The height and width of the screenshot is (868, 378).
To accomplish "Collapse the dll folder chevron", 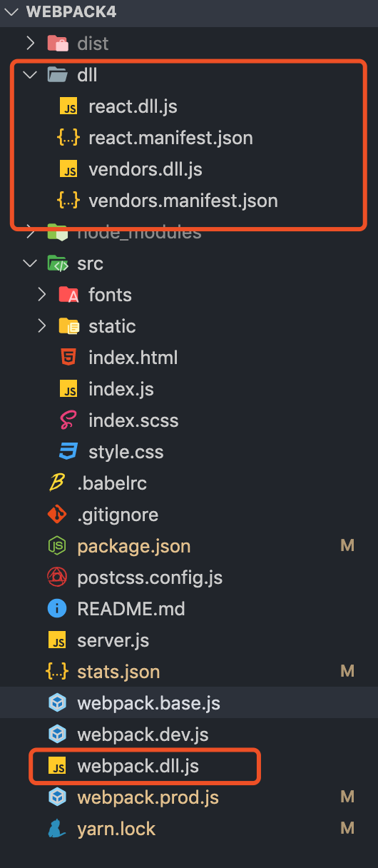I will (x=30, y=75).
